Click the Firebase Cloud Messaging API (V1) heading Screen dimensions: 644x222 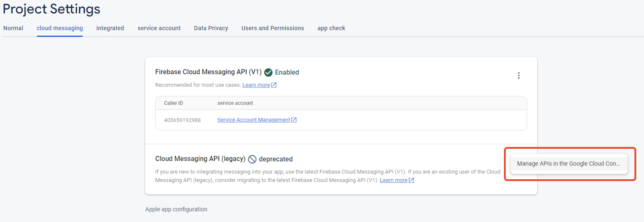[x=209, y=72]
